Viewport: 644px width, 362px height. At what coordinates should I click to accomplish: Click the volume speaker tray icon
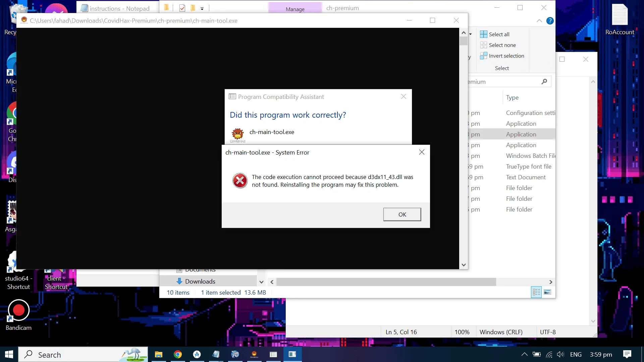pos(560,354)
